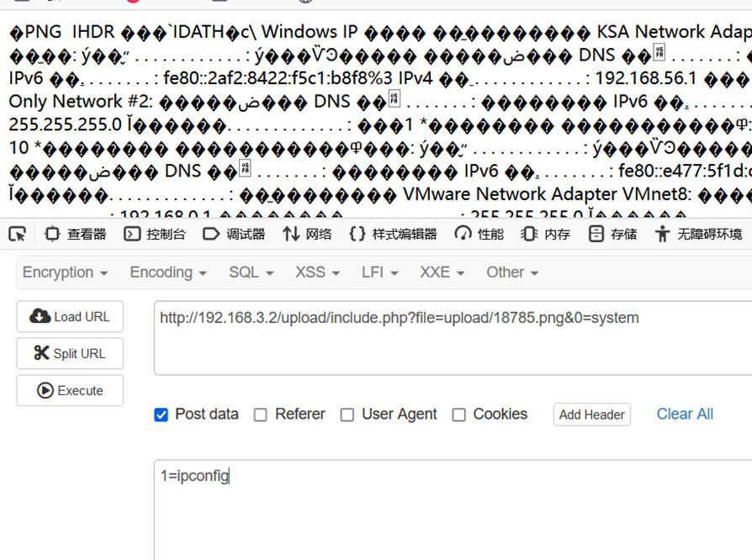
Task: Open the 查看器 Inspector tab
Action: pyautogui.click(x=75, y=234)
